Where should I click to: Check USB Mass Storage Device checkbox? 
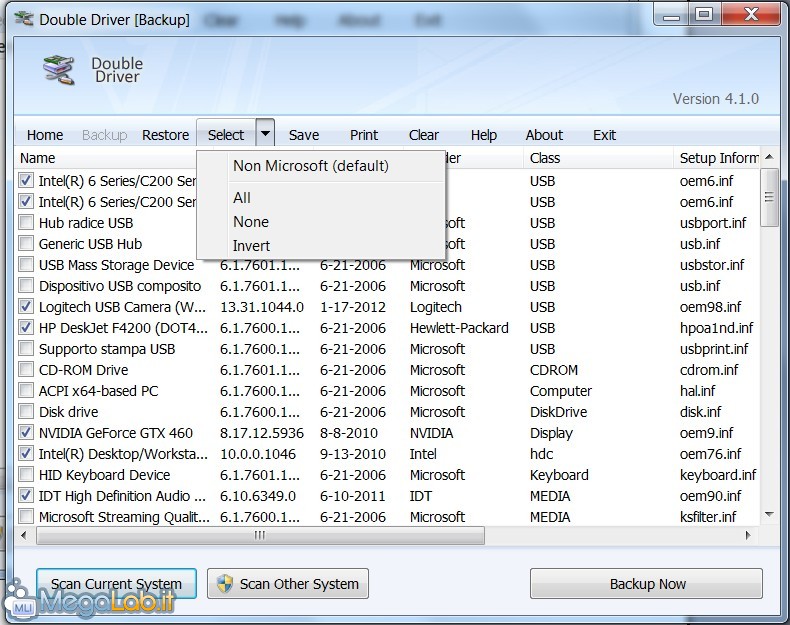tap(26, 264)
